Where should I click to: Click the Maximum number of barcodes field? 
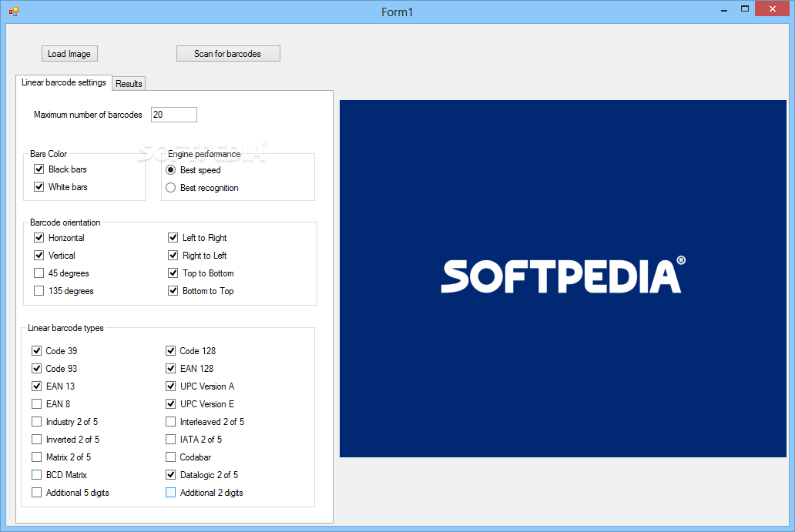tap(174, 115)
